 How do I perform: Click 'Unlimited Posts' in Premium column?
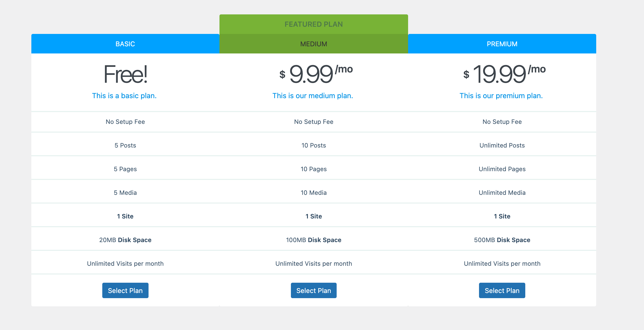click(502, 145)
